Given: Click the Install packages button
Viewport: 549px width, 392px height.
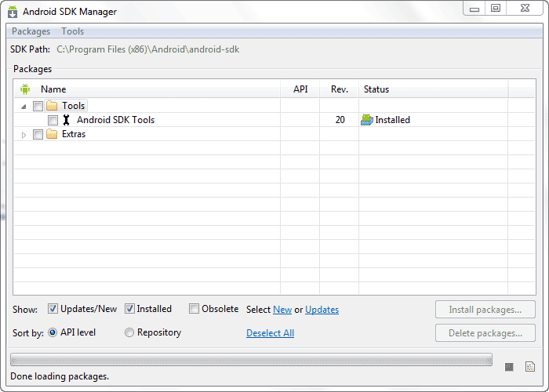Looking at the screenshot, I should point(485,310).
